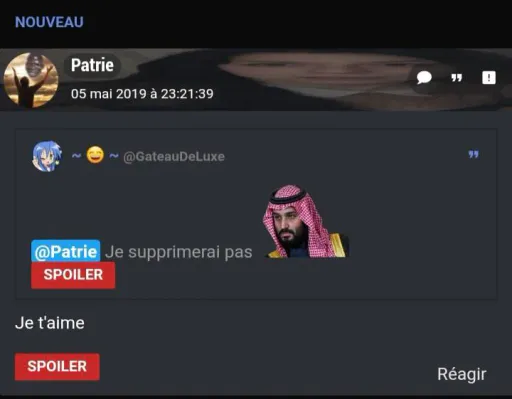This screenshot has height=399, width=512.
Task: Click the "Je t'aime" message text
Action: (50, 323)
